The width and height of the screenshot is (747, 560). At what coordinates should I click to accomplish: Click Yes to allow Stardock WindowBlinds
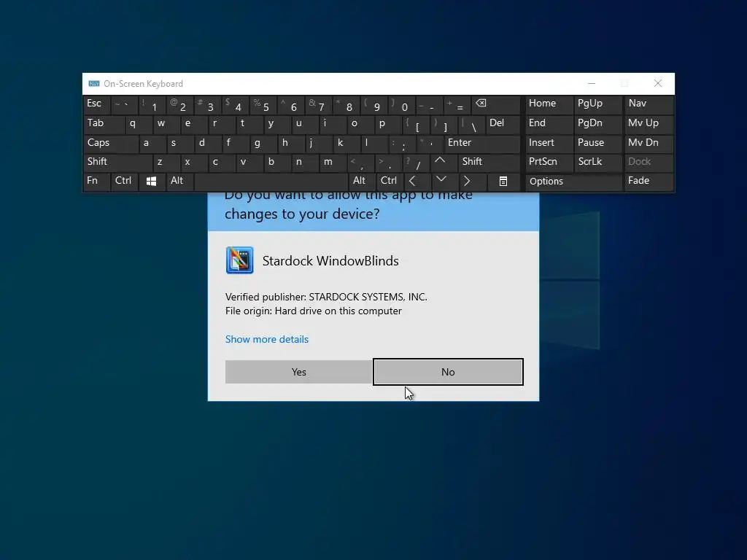pyautogui.click(x=298, y=372)
